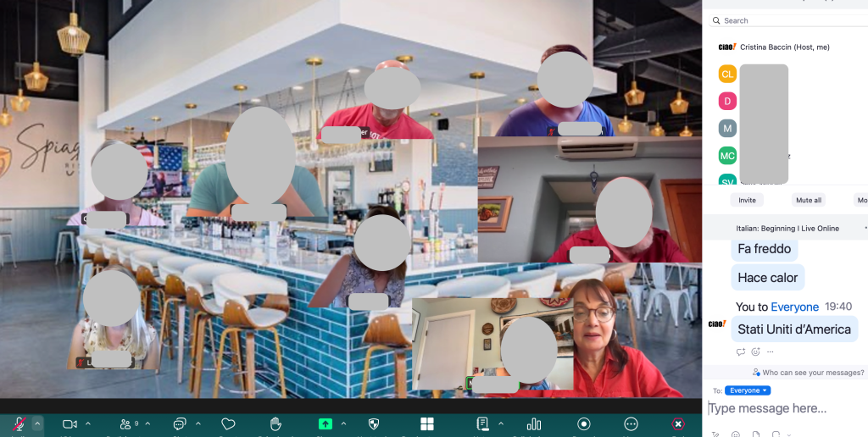This screenshot has height=437, width=868.
Task: Click the heart reactions icon
Action: (228, 423)
